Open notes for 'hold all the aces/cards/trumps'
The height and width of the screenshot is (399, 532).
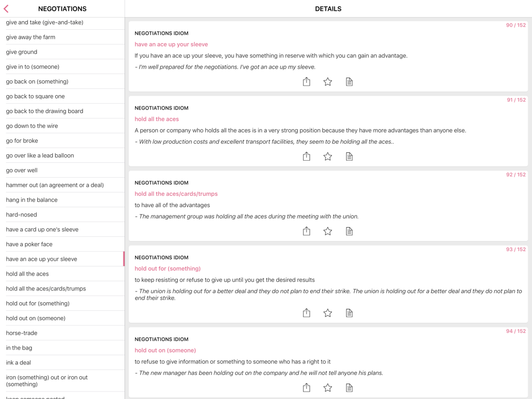pos(349,231)
